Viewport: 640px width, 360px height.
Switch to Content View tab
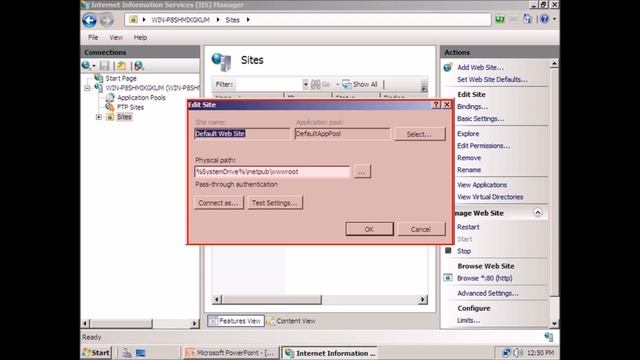click(x=291, y=321)
